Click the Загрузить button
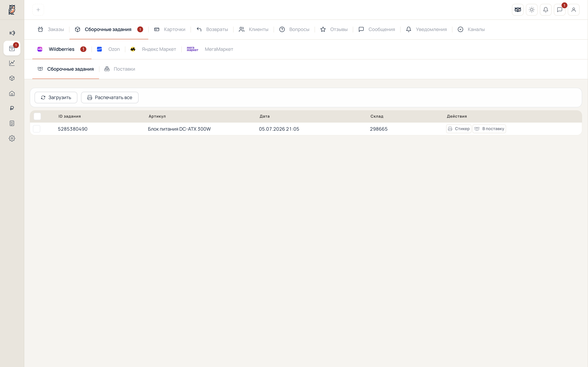This screenshot has height=367, width=588. tap(56, 98)
